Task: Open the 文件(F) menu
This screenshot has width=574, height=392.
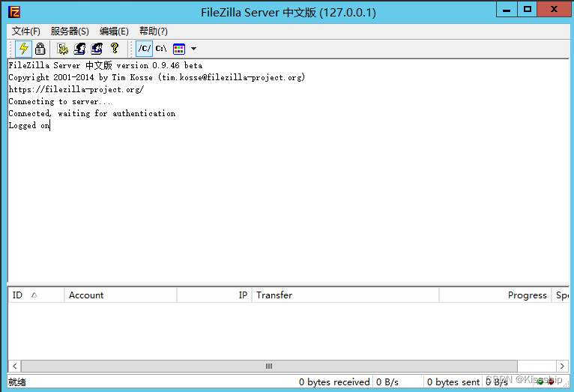Action: coord(25,31)
